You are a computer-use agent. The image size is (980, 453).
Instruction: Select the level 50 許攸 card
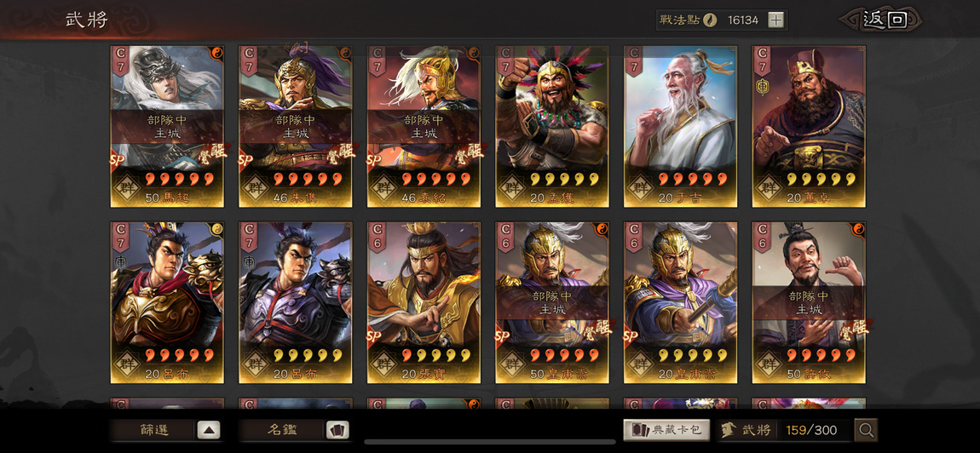pos(809,302)
